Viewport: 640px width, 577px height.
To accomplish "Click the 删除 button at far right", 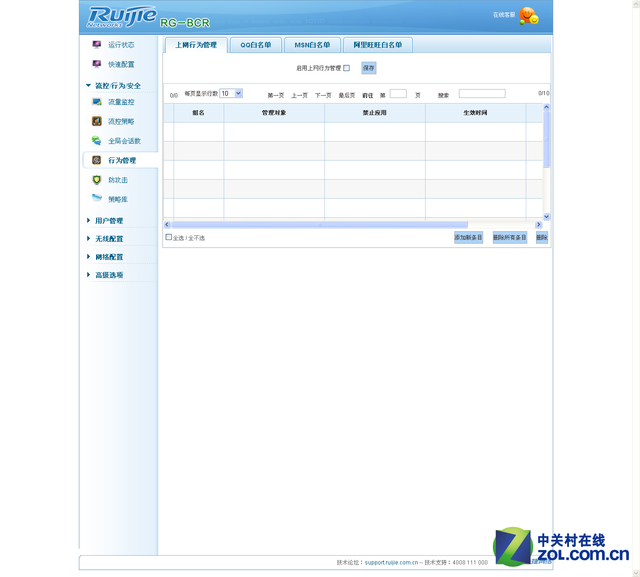I will pyautogui.click(x=542, y=237).
